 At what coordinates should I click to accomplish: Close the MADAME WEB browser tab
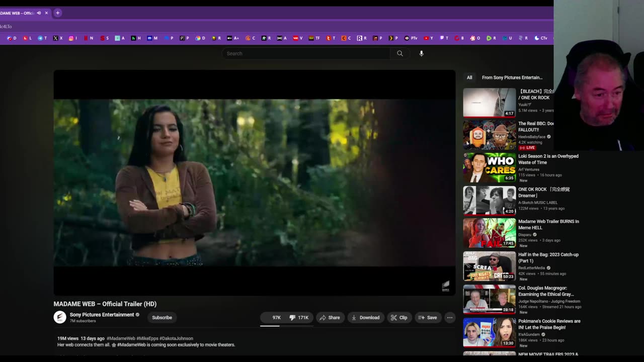tap(46, 13)
